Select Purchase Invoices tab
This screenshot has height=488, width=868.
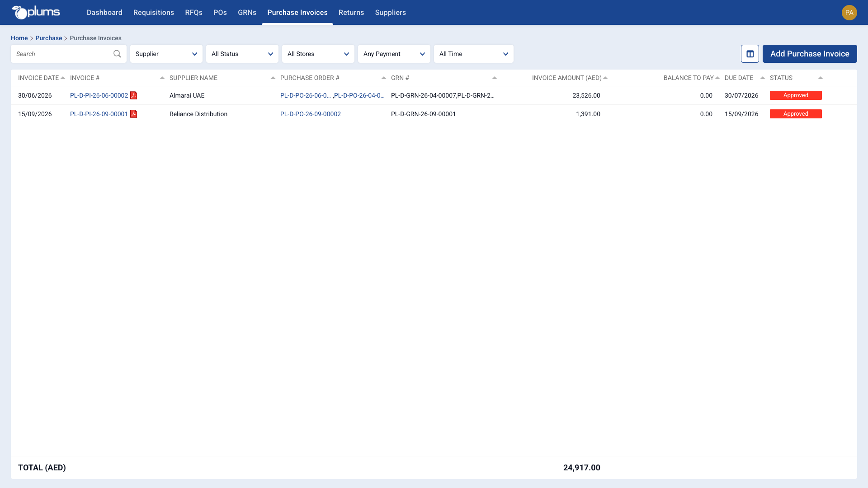pyautogui.click(x=297, y=13)
